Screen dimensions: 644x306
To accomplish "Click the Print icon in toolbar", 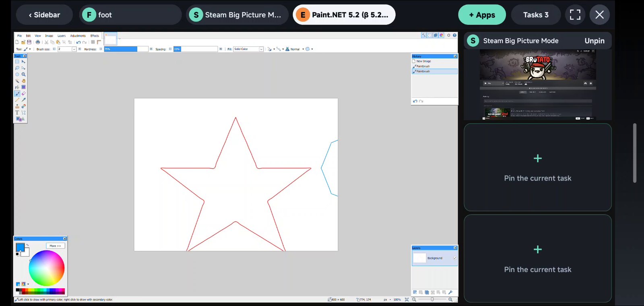I will 38,42.
